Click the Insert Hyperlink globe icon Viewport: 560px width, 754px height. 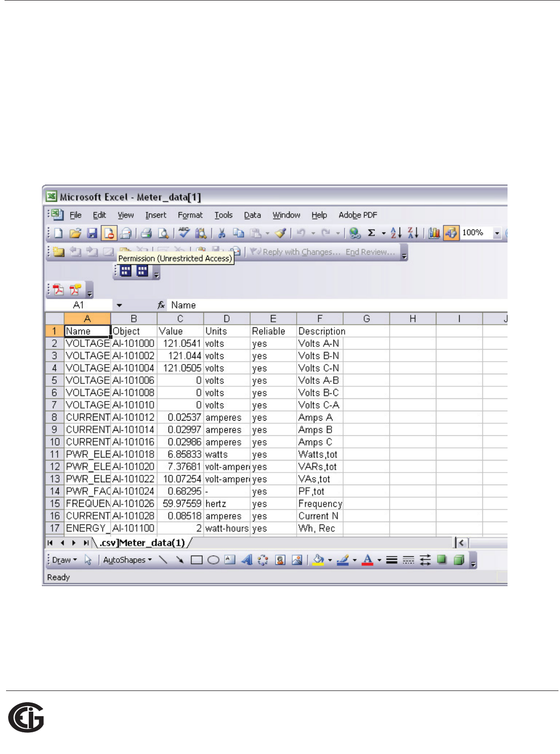(355, 233)
